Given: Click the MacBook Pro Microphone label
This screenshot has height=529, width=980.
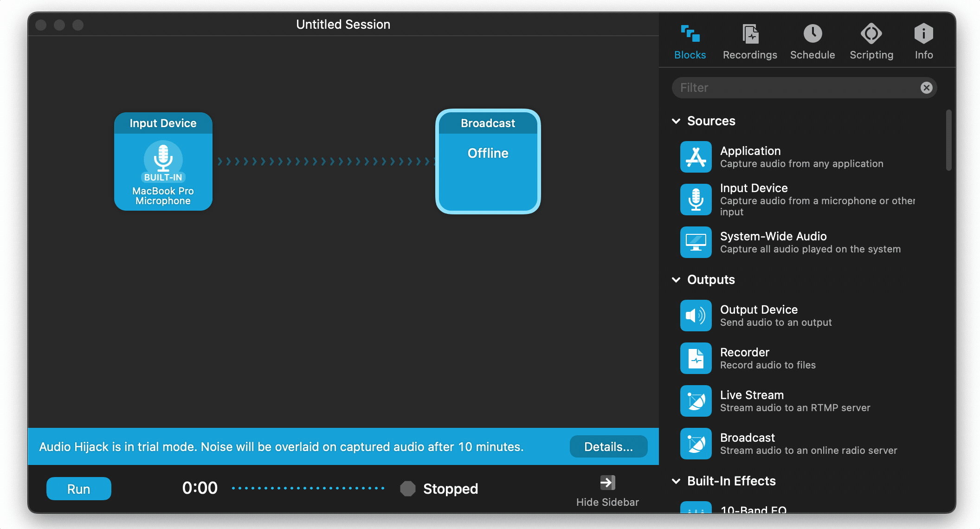Looking at the screenshot, I should click(163, 196).
